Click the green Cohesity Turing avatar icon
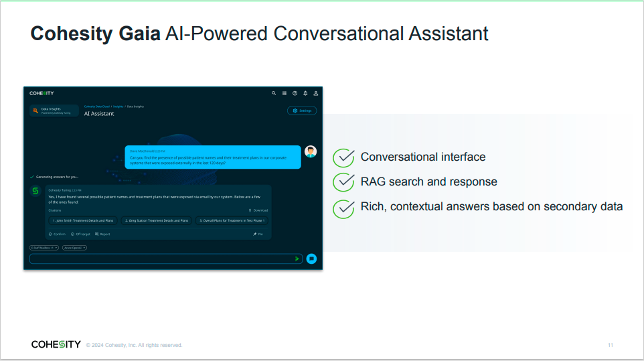This screenshot has width=644, height=361. pyautogui.click(x=35, y=191)
